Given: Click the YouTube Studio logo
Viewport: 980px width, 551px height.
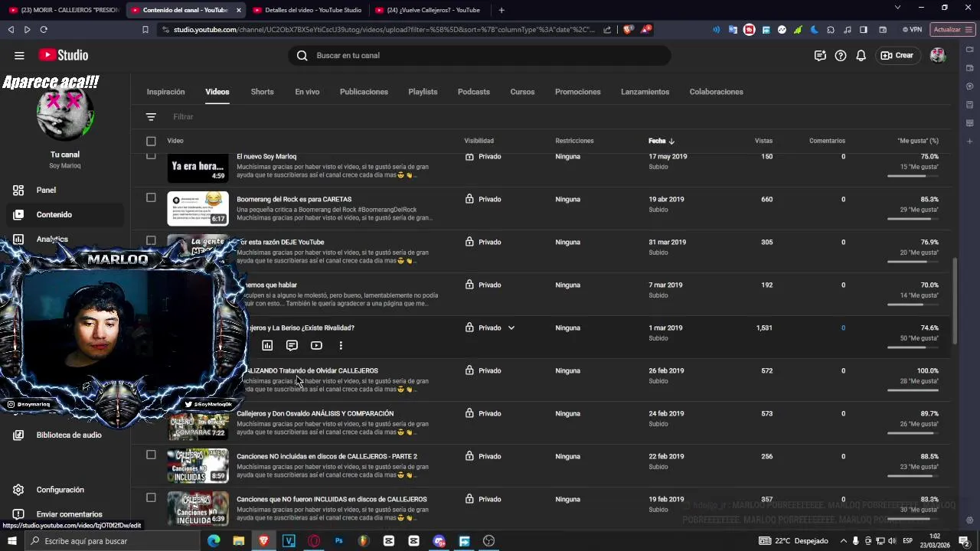Looking at the screenshot, I should click(x=64, y=55).
